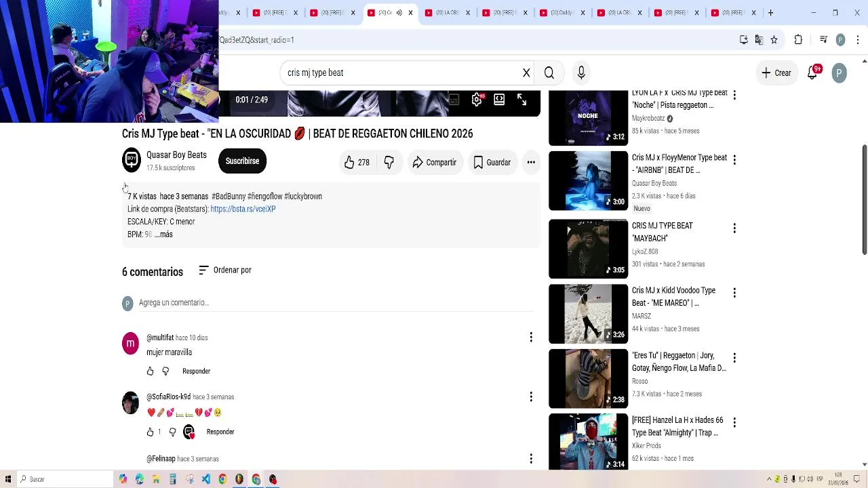Subscribe with the Suscribirse button
Viewport: 868px width, 488px height.
coord(242,161)
